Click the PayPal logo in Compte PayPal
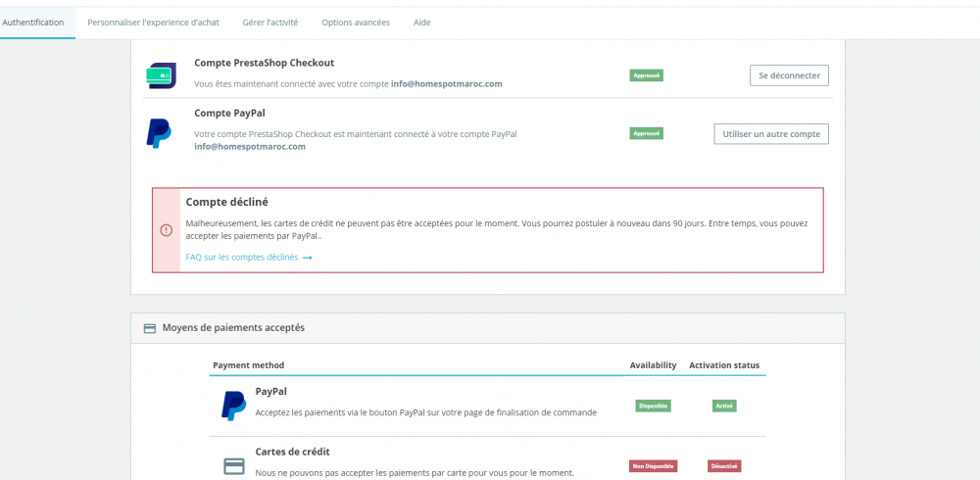The width and height of the screenshot is (980, 480). pyautogui.click(x=159, y=132)
